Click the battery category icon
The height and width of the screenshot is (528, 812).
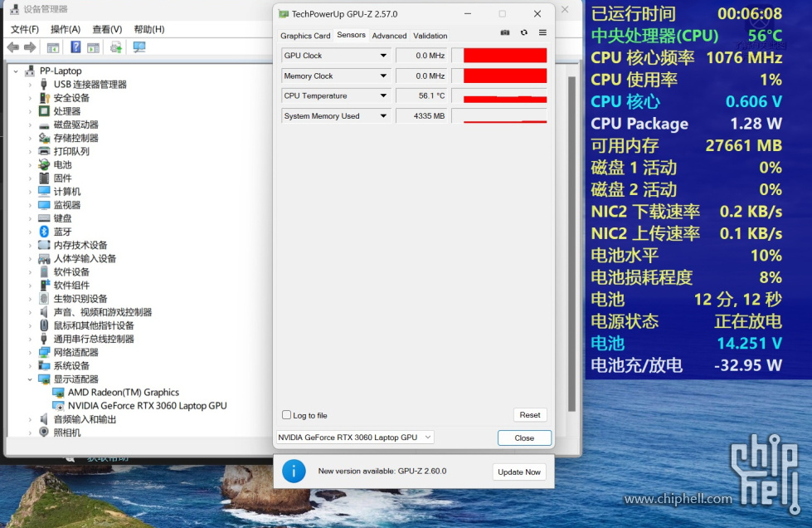pyautogui.click(x=44, y=164)
